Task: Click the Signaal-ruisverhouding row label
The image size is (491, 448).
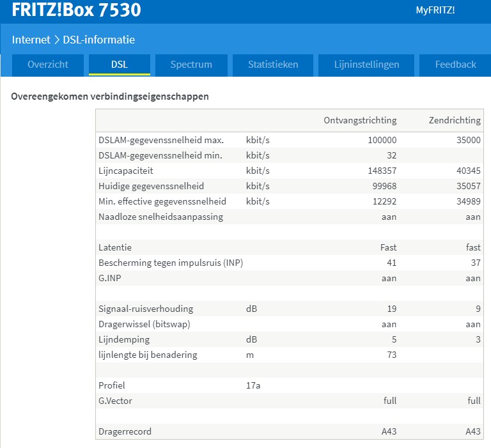Action: point(146,309)
